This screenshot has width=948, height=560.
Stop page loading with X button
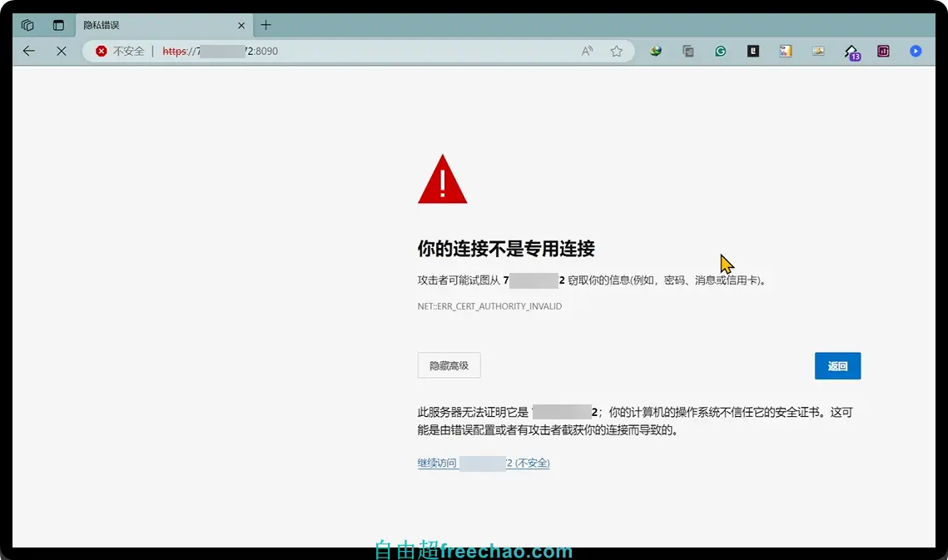(x=61, y=51)
